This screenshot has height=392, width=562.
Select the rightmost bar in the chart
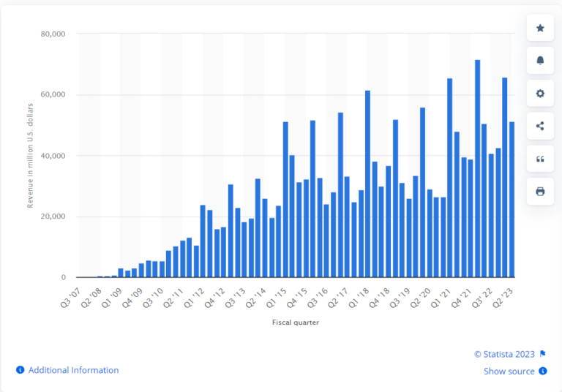click(512, 199)
